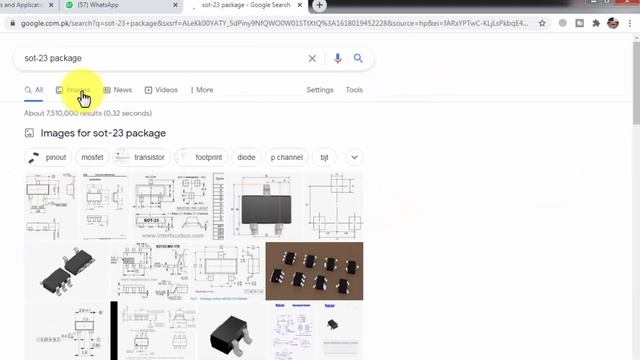Click the round grey extension icon in toolbar

point(562,23)
